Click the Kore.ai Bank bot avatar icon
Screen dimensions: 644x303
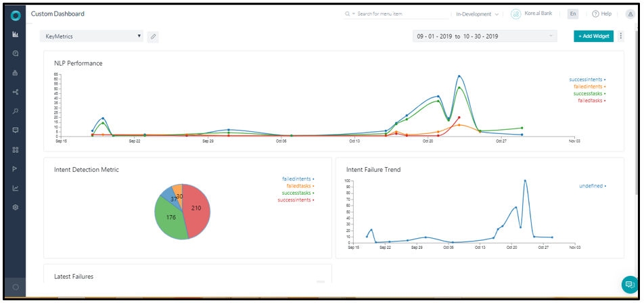(516, 14)
